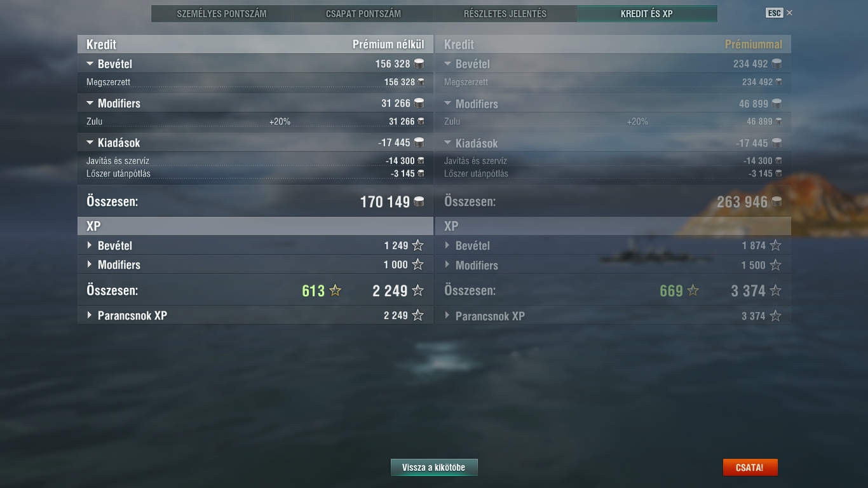Click the star icon beside 669 premium XP
Viewport: 868px width, 488px height.
pos(693,290)
